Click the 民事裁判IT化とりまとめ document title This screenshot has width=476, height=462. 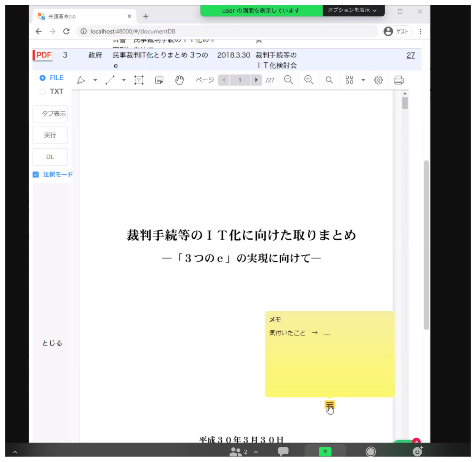point(160,60)
